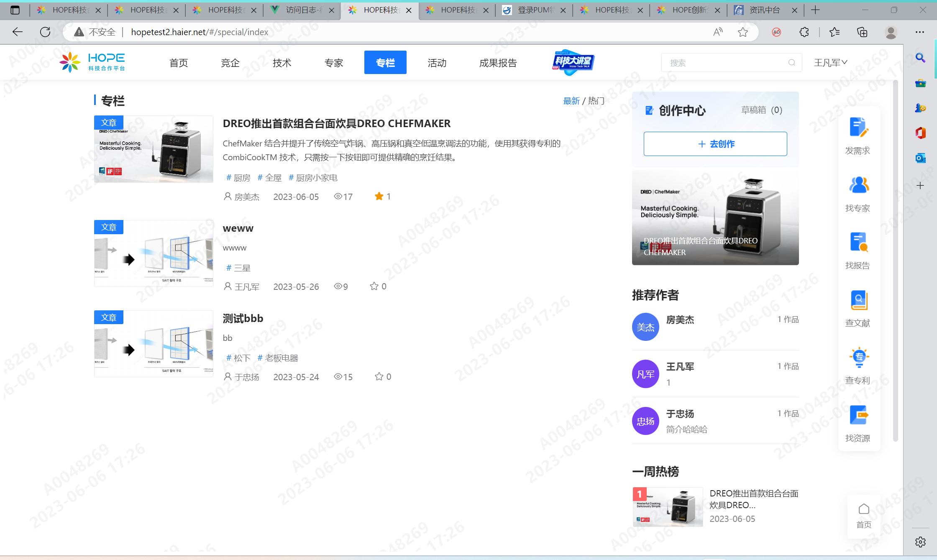Expand the 王凡军 user dropdown
The image size is (937, 560).
point(830,62)
